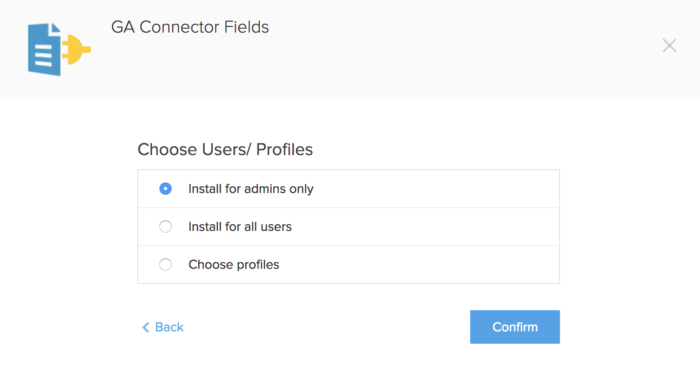Click the gray header bar background

coord(446,67)
